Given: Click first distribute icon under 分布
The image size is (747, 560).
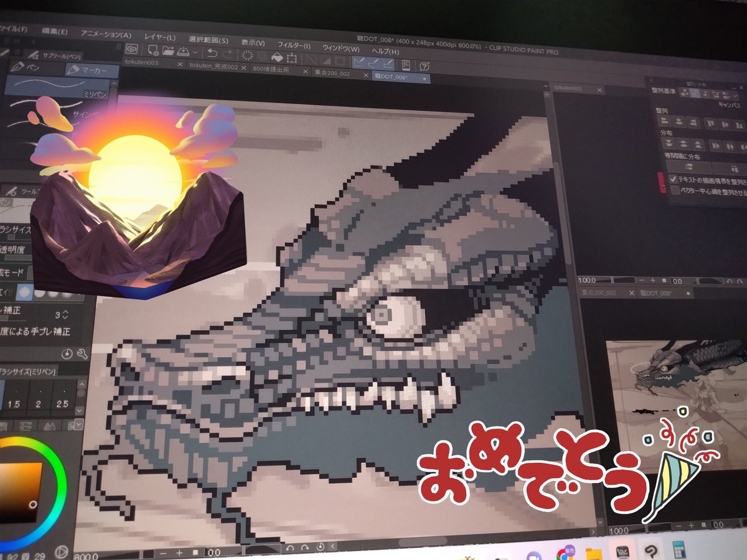Looking at the screenshot, I should 669,143.
